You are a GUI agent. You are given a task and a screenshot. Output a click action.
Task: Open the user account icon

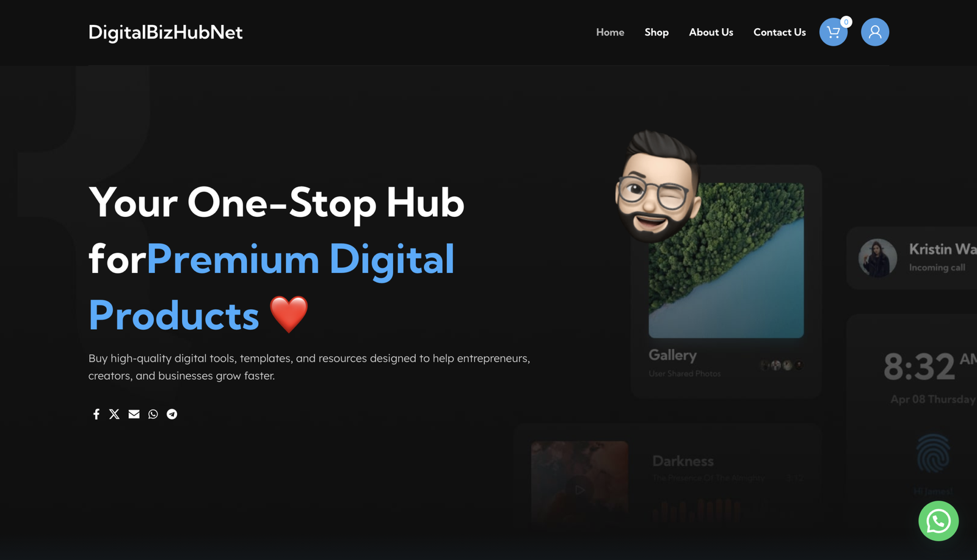pos(874,32)
